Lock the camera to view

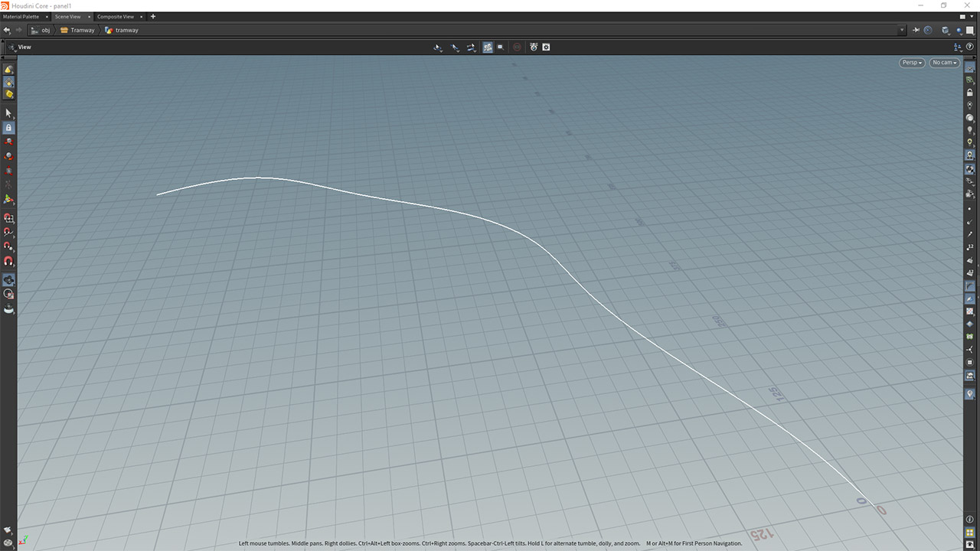point(970,93)
